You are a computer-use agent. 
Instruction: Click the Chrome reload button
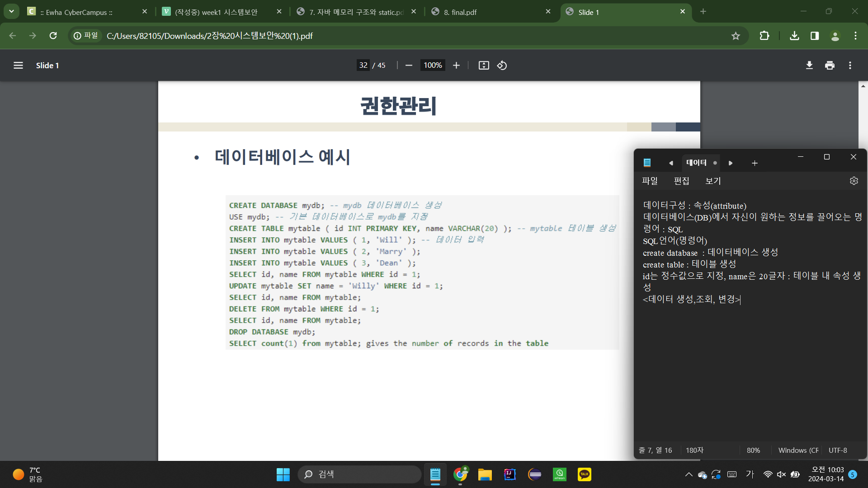point(53,36)
